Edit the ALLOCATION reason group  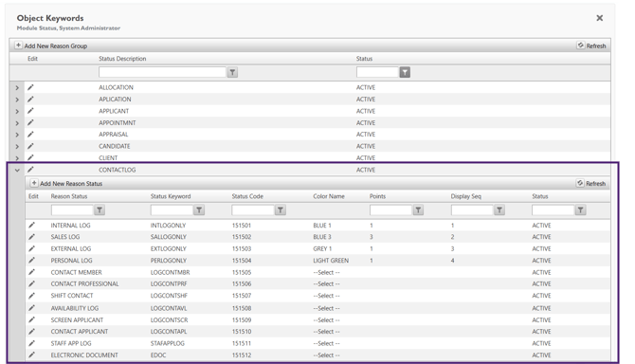(30, 87)
